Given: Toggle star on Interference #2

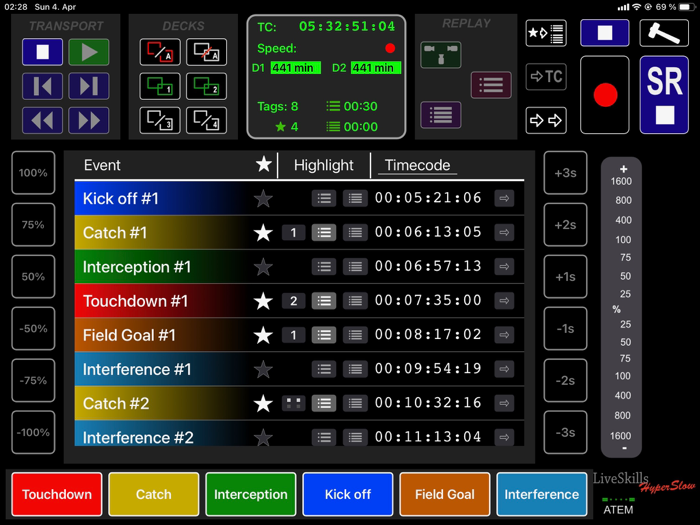Looking at the screenshot, I should [x=263, y=437].
